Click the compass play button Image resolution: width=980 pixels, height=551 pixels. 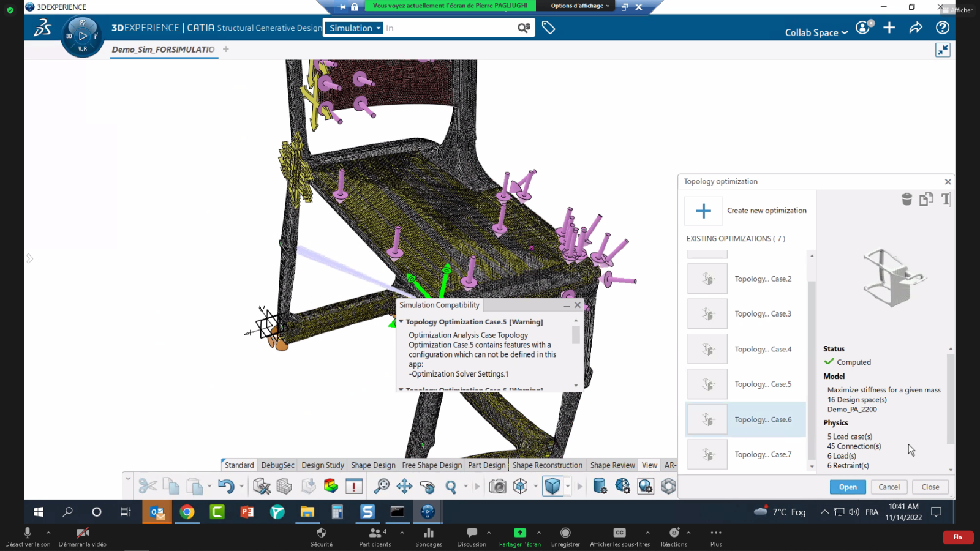(83, 36)
